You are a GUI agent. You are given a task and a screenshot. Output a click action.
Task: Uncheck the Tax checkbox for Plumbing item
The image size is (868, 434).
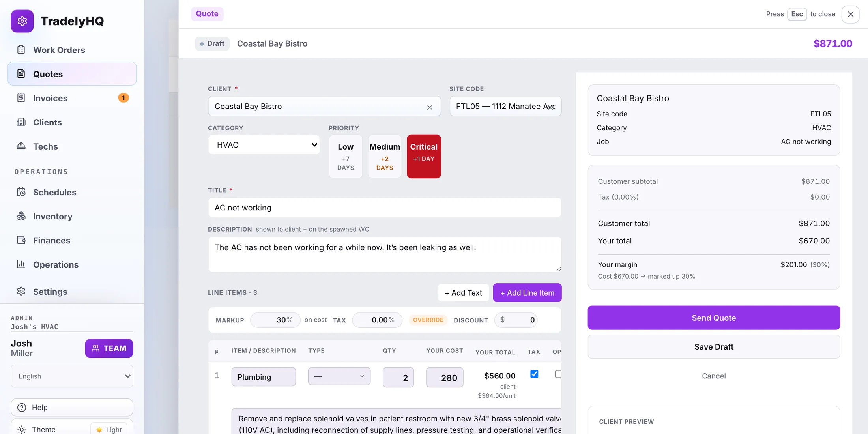click(534, 374)
